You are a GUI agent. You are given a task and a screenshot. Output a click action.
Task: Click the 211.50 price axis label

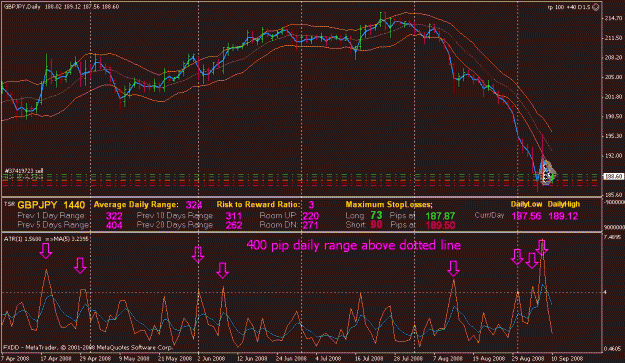[614, 38]
